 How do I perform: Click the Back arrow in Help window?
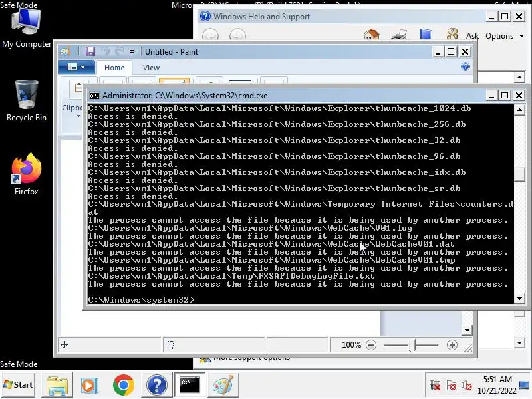click(210, 35)
